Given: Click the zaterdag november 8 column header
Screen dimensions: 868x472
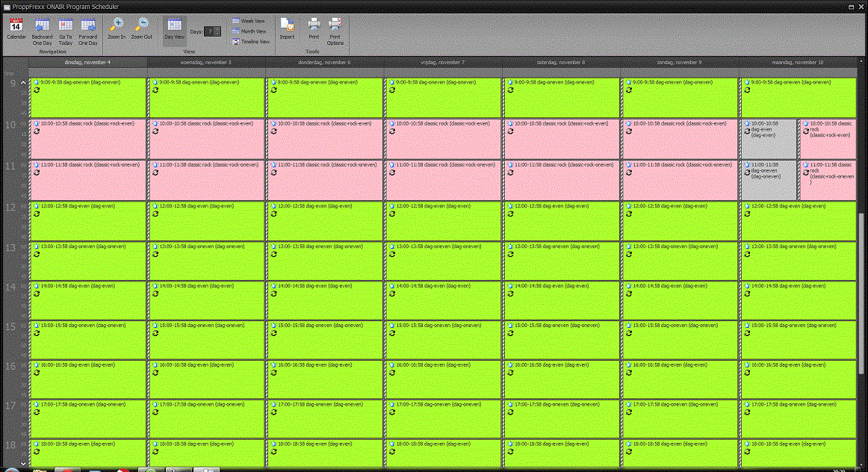Looking at the screenshot, I should [x=560, y=63].
